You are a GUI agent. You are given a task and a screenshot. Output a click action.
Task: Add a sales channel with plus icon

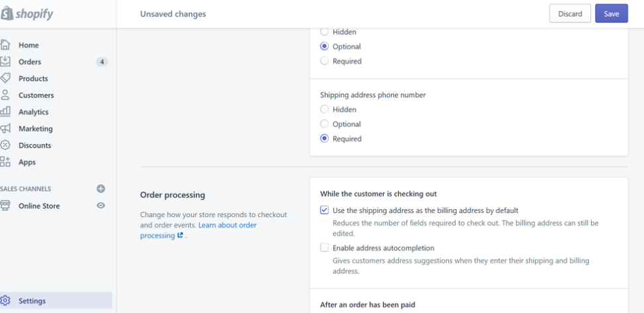click(x=101, y=189)
